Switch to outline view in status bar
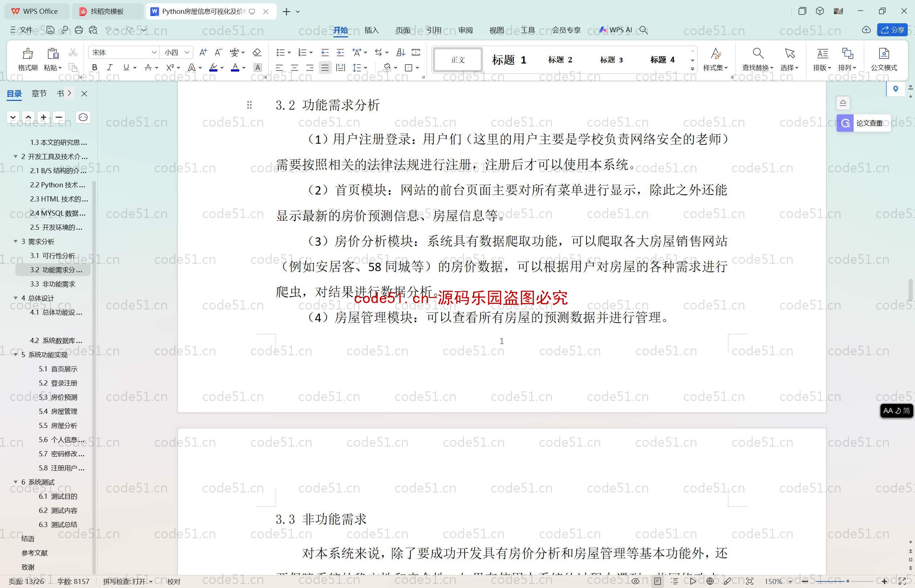Image resolution: width=915 pixels, height=588 pixels. click(x=675, y=581)
